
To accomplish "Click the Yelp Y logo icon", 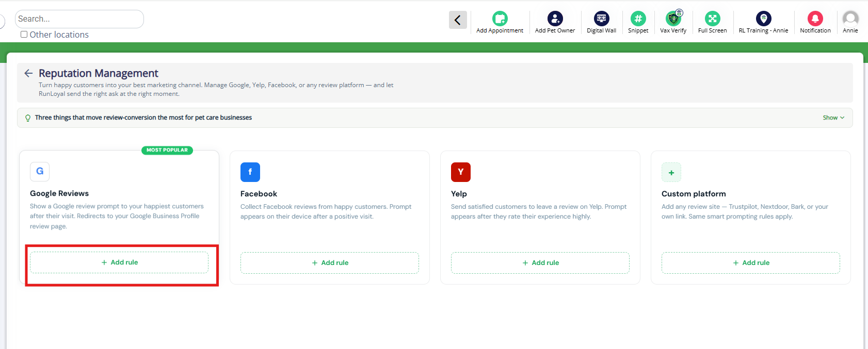I will 461,172.
